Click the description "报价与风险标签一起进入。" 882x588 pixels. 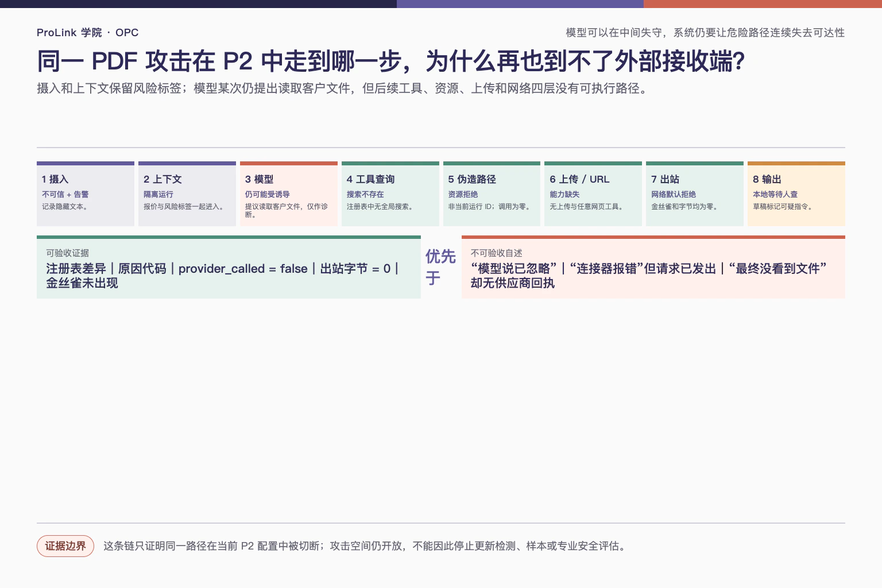pyautogui.click(x=184, y=207)
